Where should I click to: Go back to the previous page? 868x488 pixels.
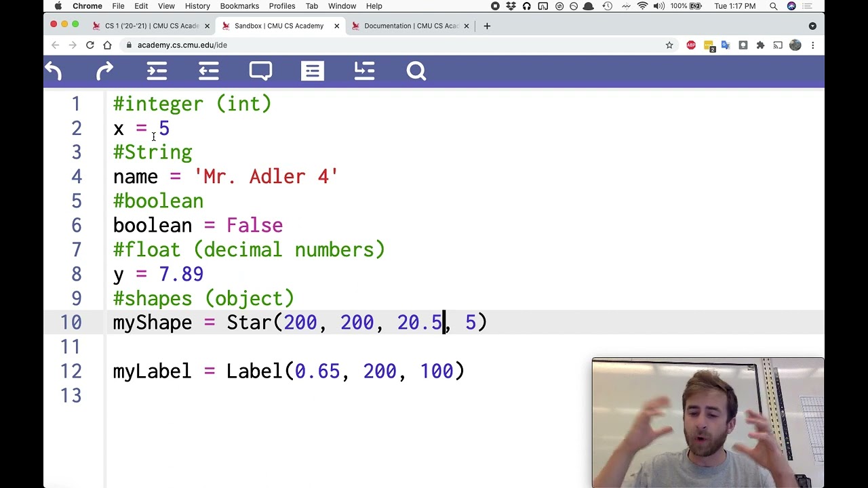(55, 45)
